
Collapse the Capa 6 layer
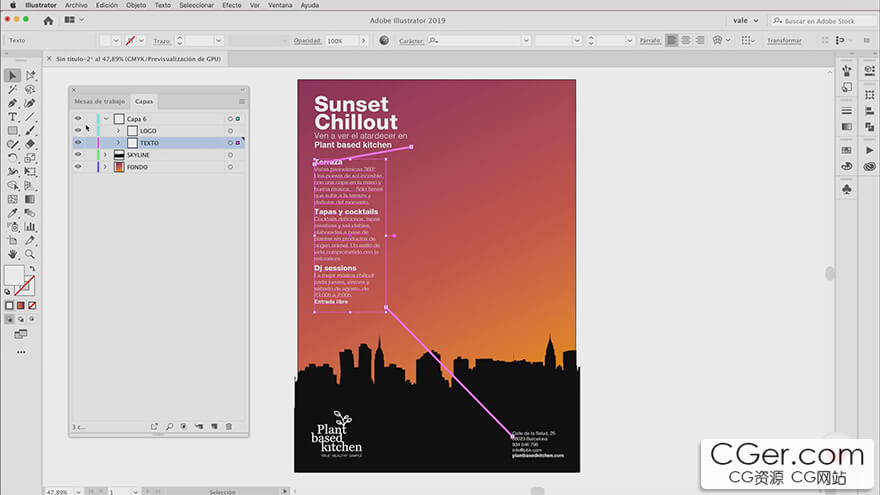tap(106, 118)
